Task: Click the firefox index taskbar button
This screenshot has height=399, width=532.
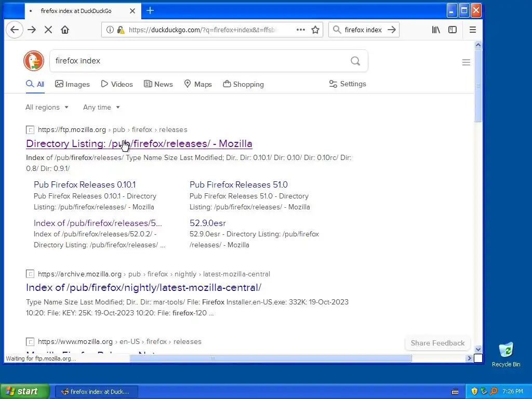Action: click(96, 392)
